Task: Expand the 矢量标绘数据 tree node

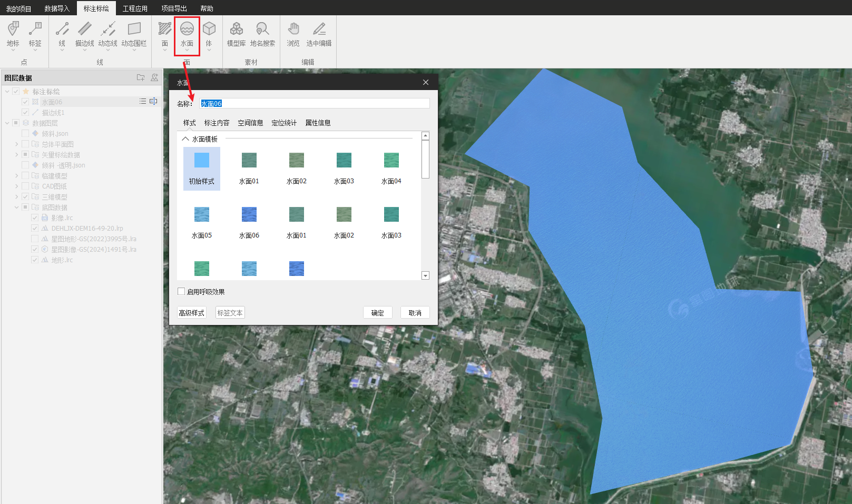Action: pyautogui.click(x=16, y=155)
